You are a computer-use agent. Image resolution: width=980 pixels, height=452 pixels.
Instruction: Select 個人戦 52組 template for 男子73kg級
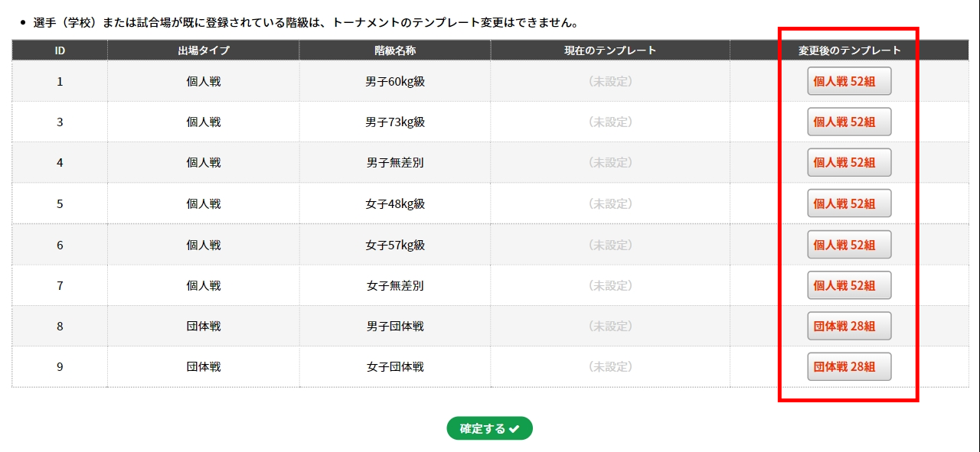point(849,122)
